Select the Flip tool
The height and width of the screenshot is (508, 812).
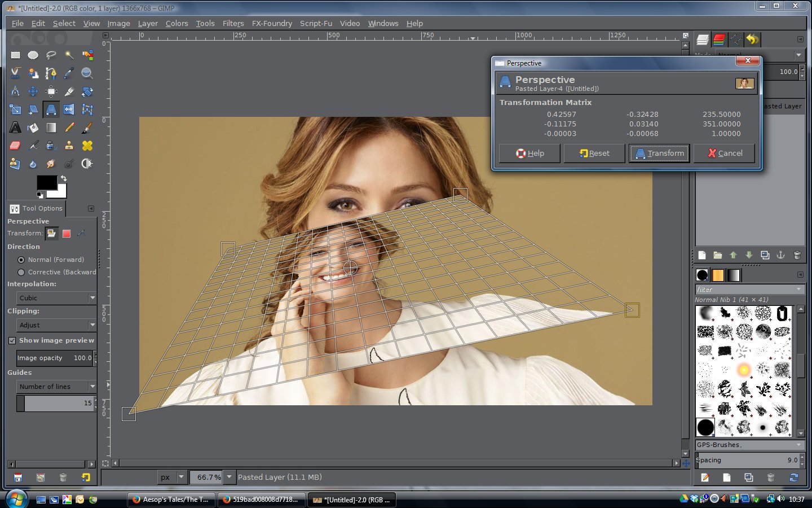(69, 110)
